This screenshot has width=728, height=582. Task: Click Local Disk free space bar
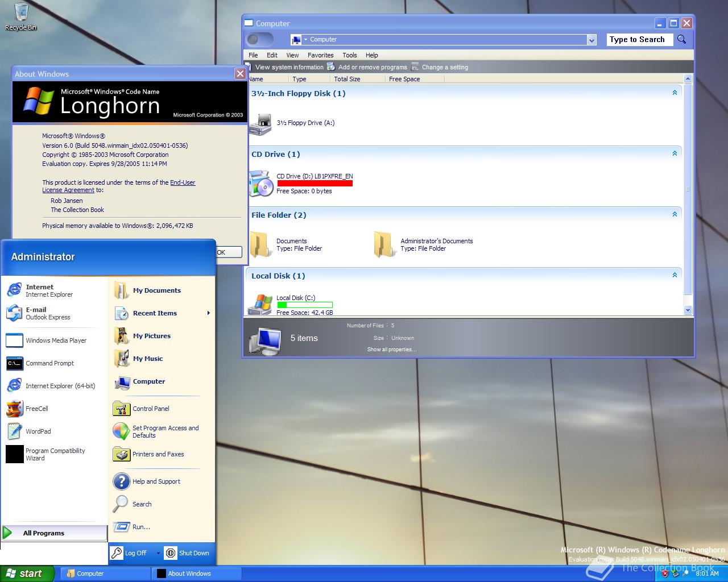point(305,305)
